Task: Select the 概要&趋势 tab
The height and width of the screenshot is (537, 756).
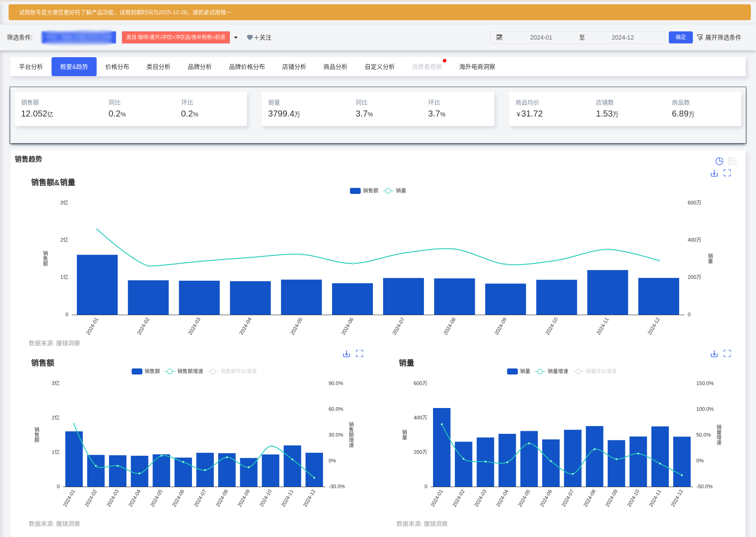Action: [74, 67]
